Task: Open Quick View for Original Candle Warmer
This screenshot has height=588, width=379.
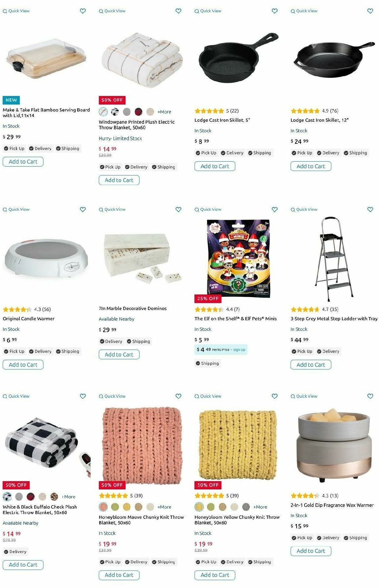Action: (16, 209)
